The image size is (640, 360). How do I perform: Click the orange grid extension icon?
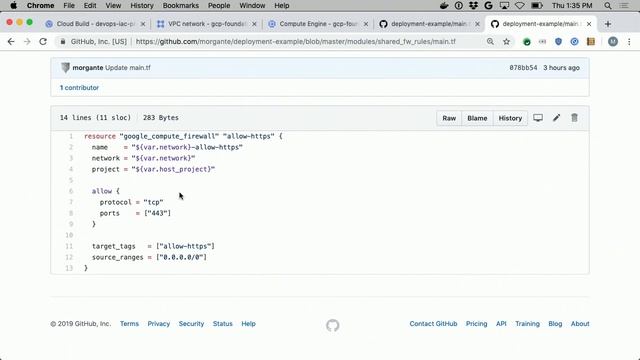coord(591,42)
